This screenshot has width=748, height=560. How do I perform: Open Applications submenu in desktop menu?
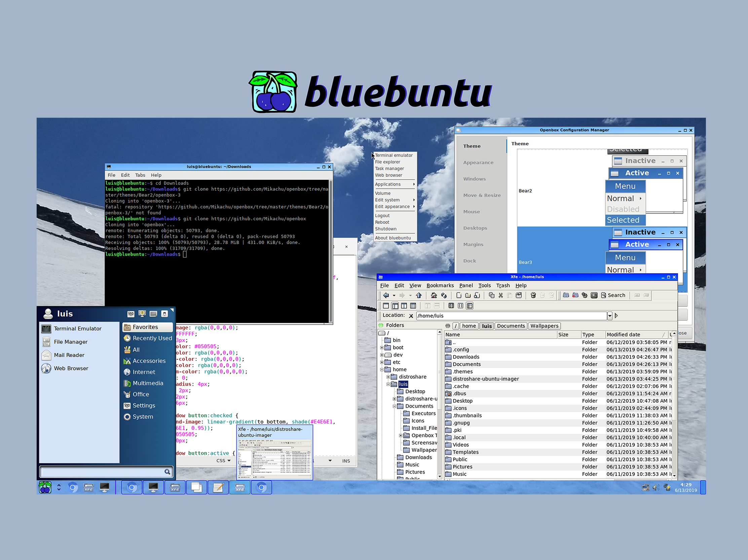[394, 184]
